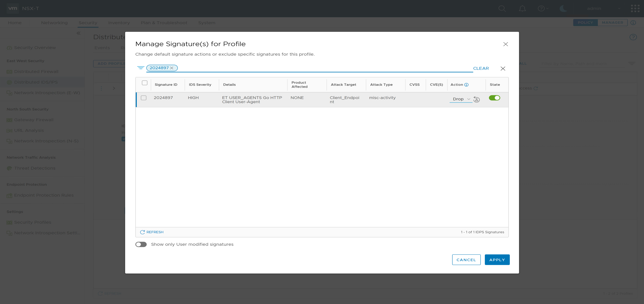Viewport: 644px width, 304px height.
Task: Go to the Networking tab
Action: pos(54,23)
